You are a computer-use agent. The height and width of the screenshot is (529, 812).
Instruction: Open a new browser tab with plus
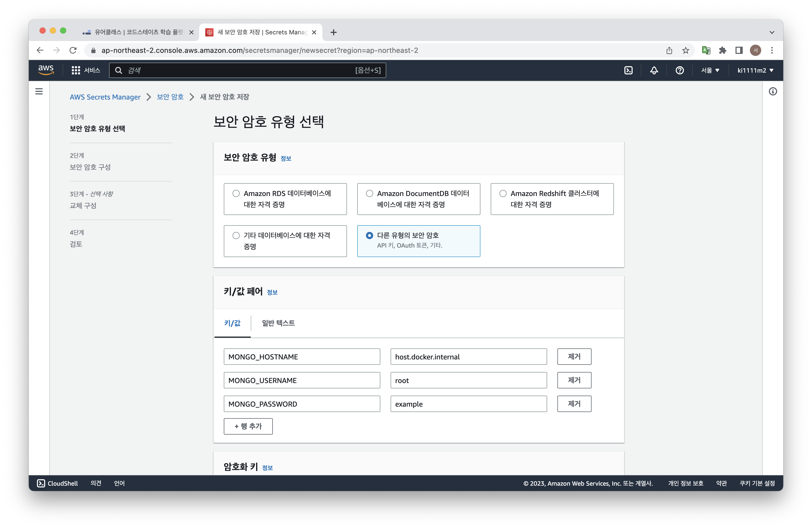tap(334, 32)
